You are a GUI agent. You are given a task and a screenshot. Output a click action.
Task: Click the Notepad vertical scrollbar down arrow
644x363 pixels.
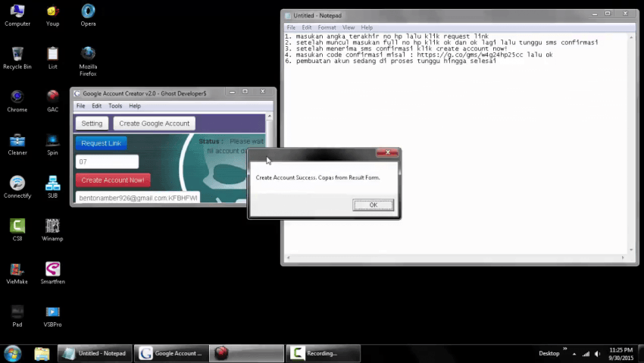click(630, 249)
